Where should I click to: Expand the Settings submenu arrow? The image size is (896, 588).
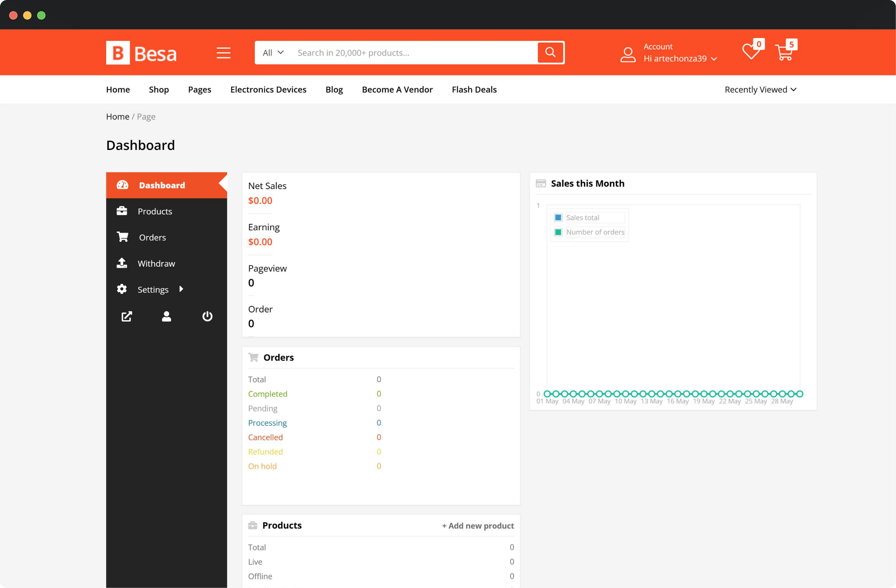point(181,289)
